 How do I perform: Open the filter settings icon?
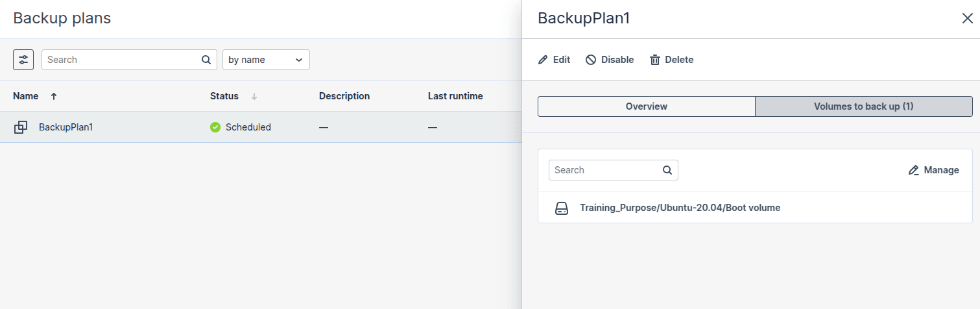point(23,60)
